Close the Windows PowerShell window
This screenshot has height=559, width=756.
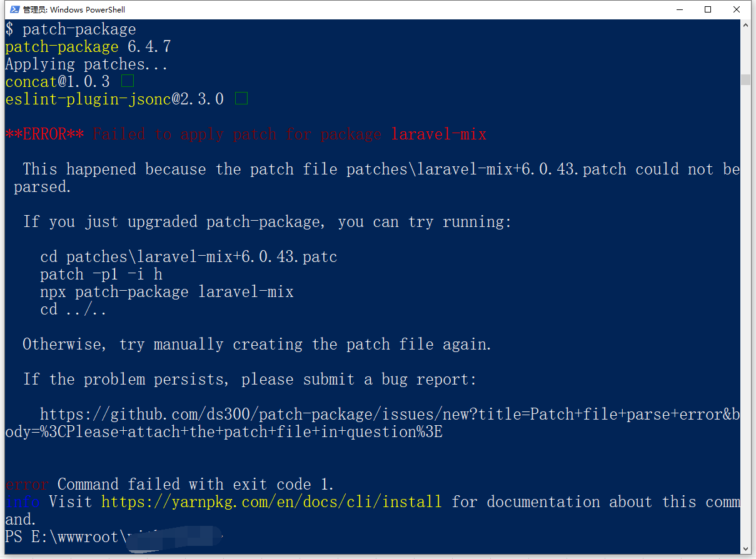pyautogui.click(x=737, y=9)
